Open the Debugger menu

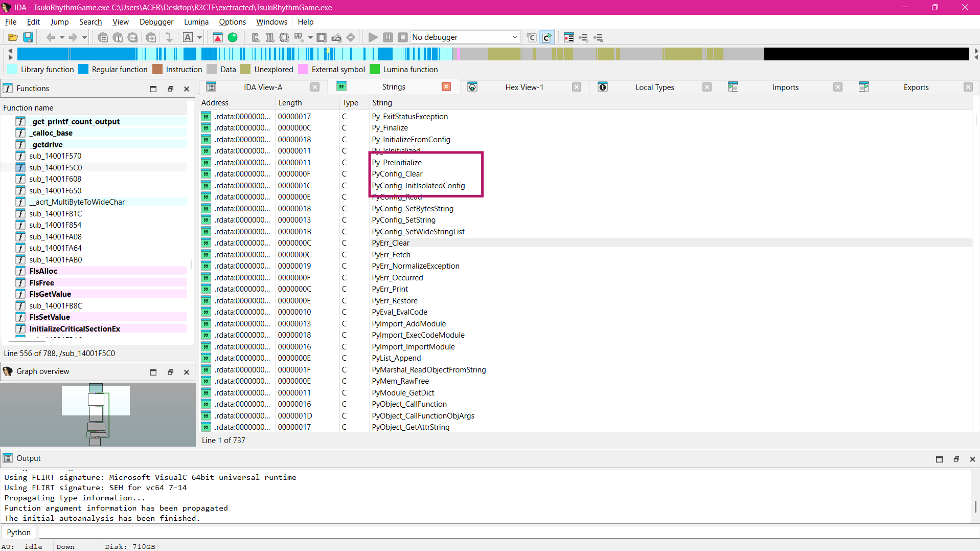[156, 22]
